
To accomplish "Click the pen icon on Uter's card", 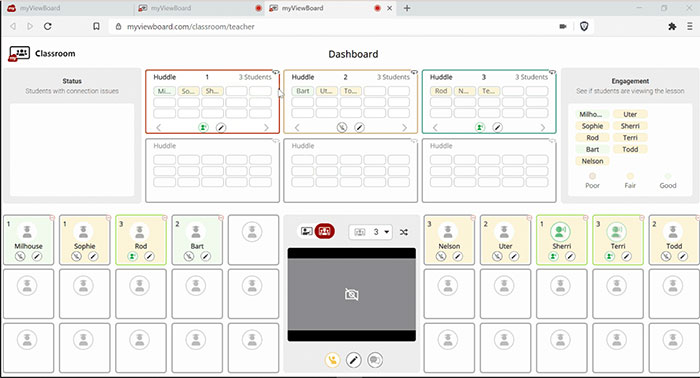I will point(514,256).
